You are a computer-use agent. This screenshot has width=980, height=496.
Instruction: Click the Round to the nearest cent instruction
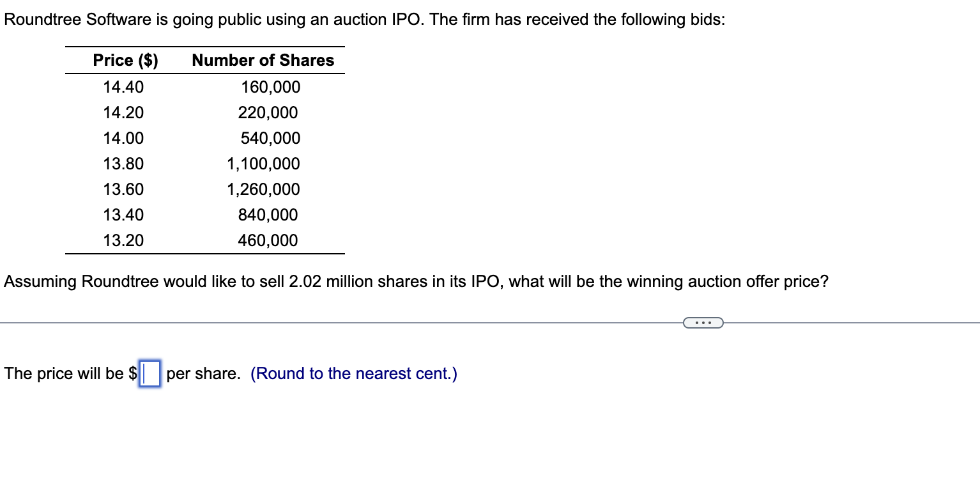354,374
